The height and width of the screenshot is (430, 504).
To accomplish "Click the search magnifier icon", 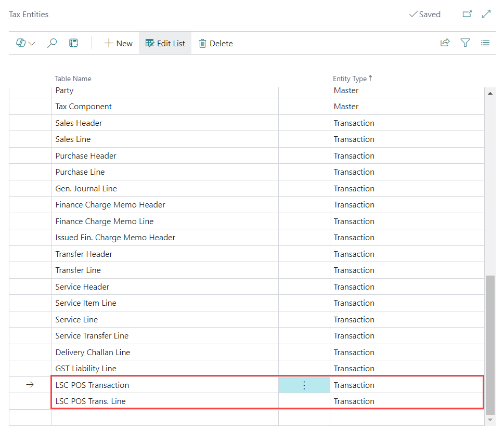I will (x=52, y=44).
